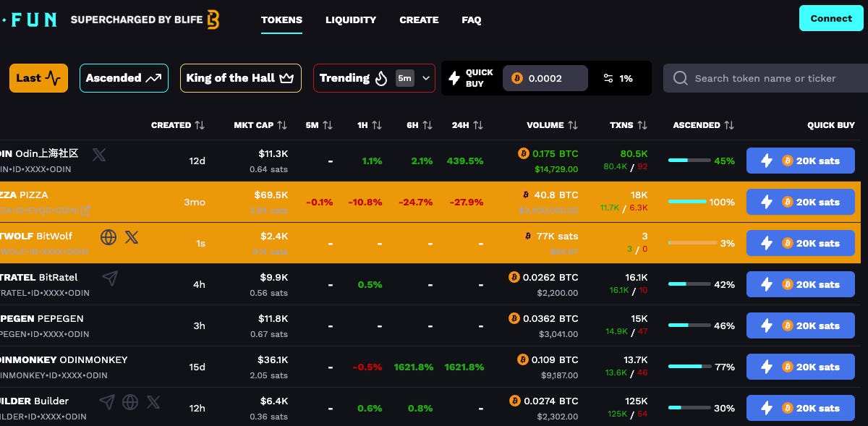Click the 125K transactions count for Builder
Viewport: 868px width, 426px height.
tap(637, 401)
